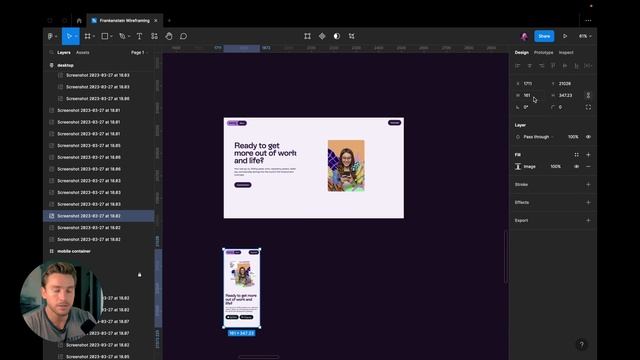Toggle layer visibility eye in Layer section
Screen dimensions: 640x360
coord(588,137)
